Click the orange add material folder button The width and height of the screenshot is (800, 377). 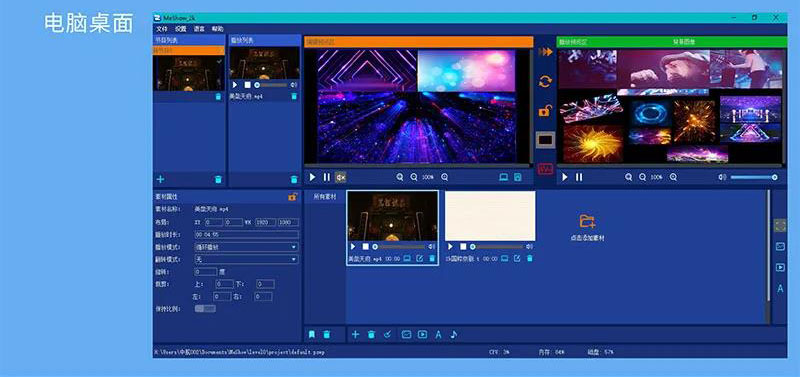point(587,221)
